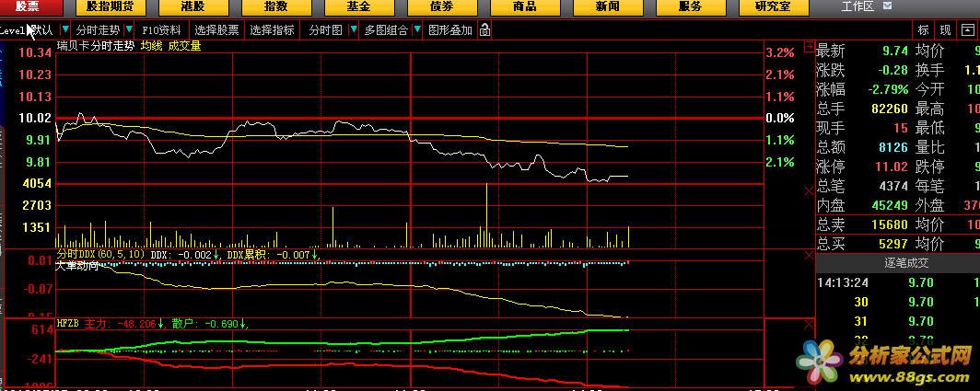Close the 分时DDX indicator panel
Viewport: 980px width, 391px height.
(810, 255)
